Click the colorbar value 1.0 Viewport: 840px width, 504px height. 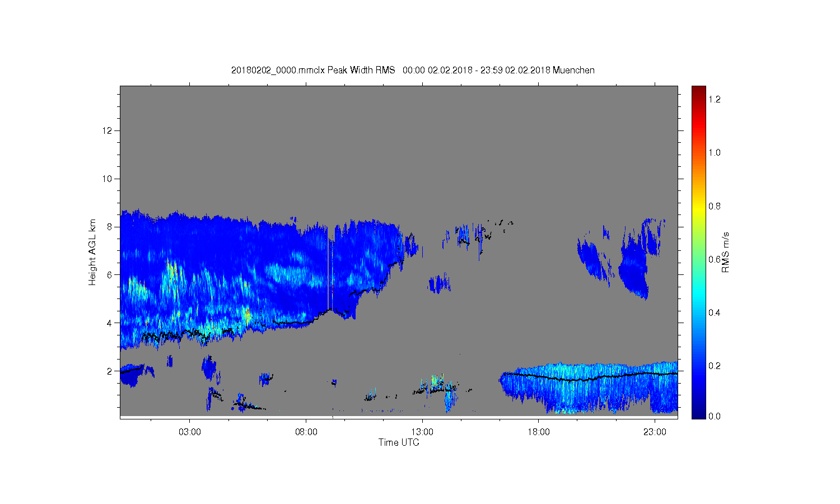click(x=715, y=152)
